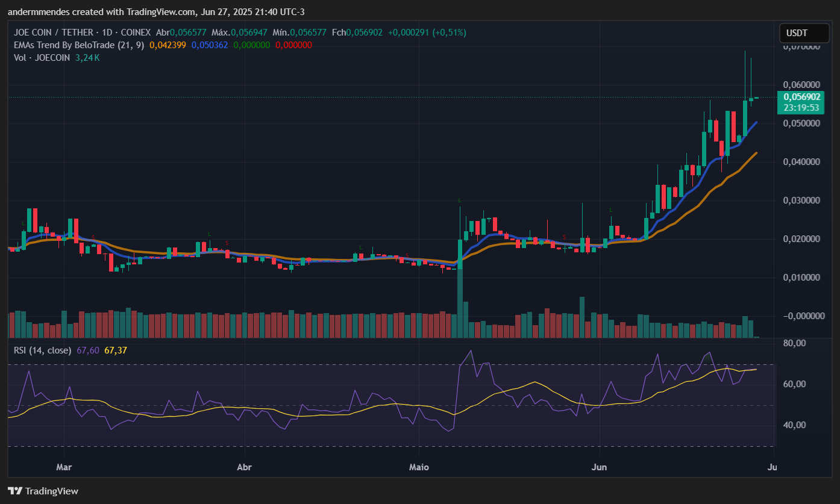
Task: Click the 0,040000 price axis label
Action: (x=802, y=161)
